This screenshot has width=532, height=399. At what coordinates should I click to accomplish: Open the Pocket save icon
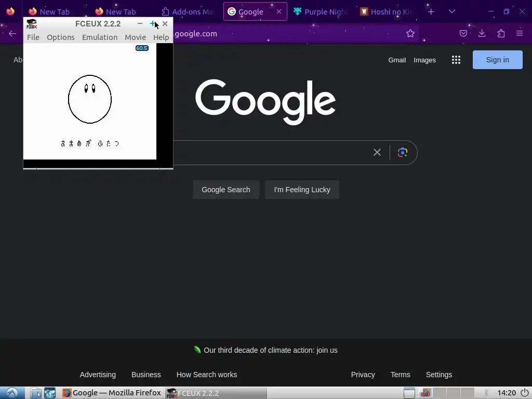pos(463,33)
